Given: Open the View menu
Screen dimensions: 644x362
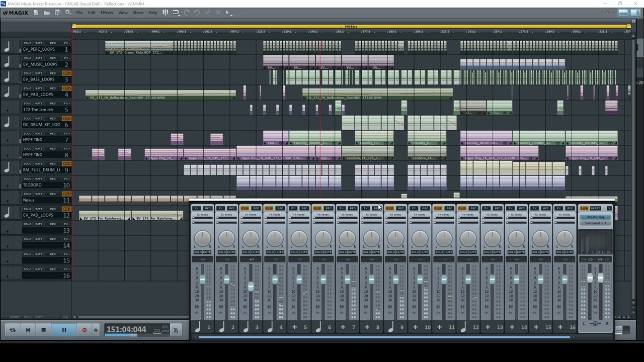Looking at the screenshot, I should tap(123, 13).
